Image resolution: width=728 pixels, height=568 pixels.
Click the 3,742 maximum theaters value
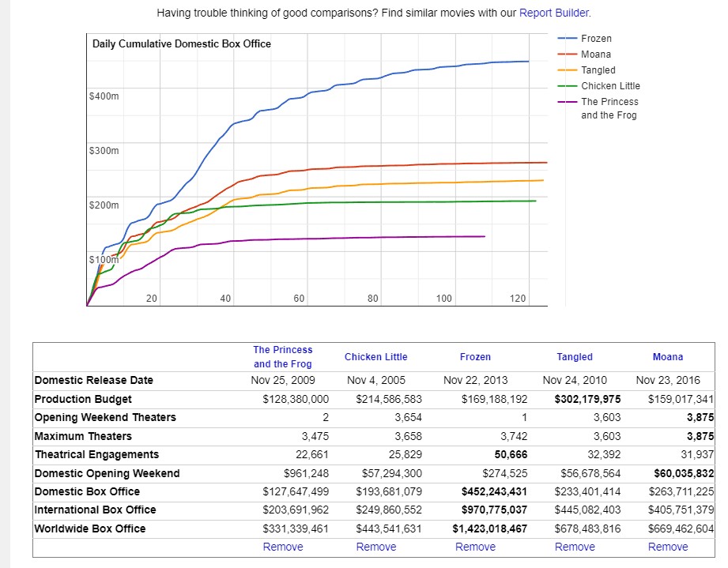coord(514,436)
